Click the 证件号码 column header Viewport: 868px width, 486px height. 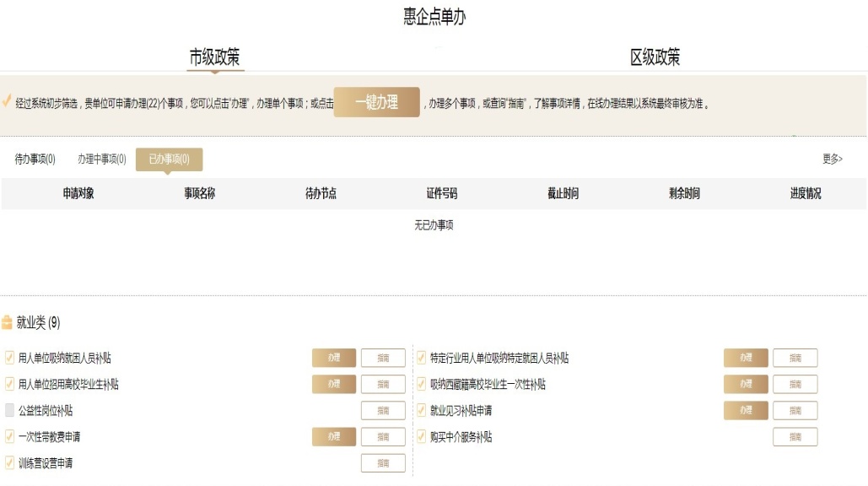click(x=442, y=193)
